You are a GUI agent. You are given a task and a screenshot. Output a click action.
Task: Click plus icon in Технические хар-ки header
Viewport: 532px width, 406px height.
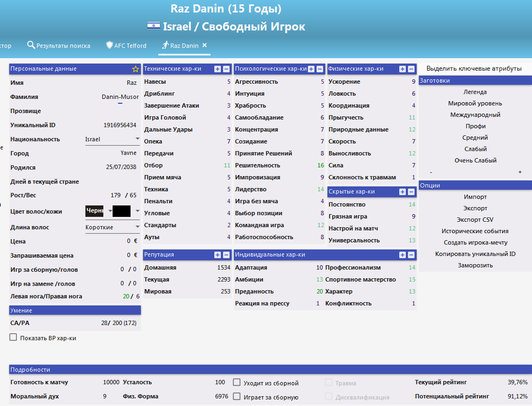pos(218,69)
